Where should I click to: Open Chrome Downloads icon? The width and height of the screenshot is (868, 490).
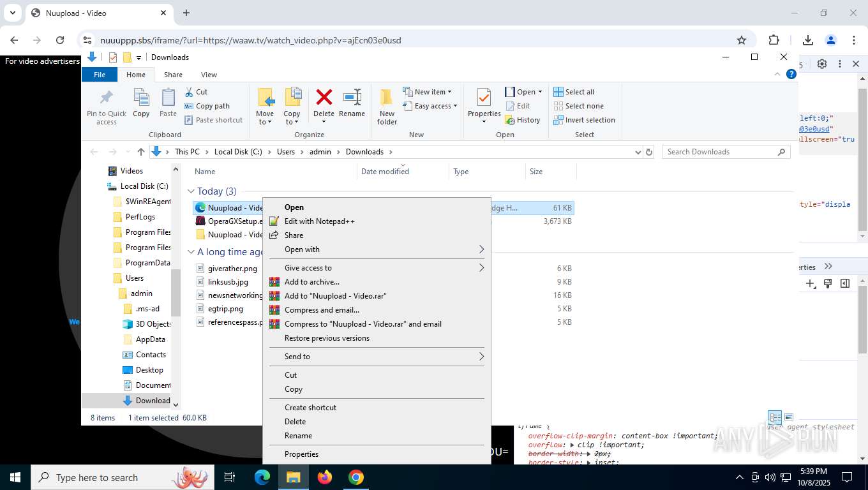tap(808, 40)
